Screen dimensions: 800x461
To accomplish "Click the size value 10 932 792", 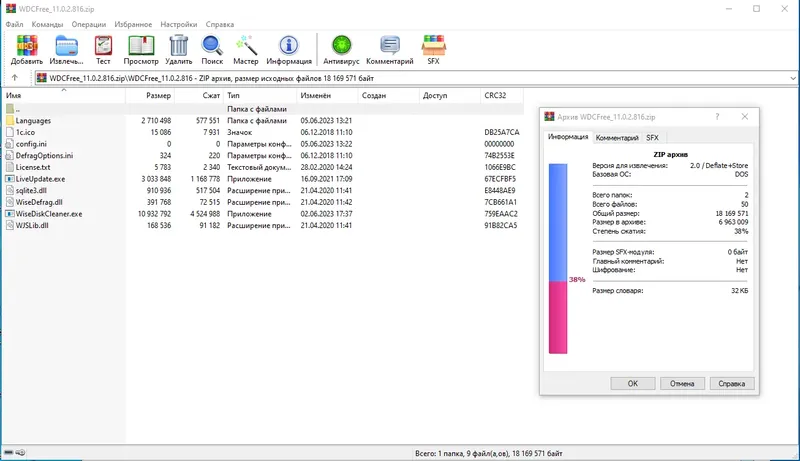I will point(154,214).
